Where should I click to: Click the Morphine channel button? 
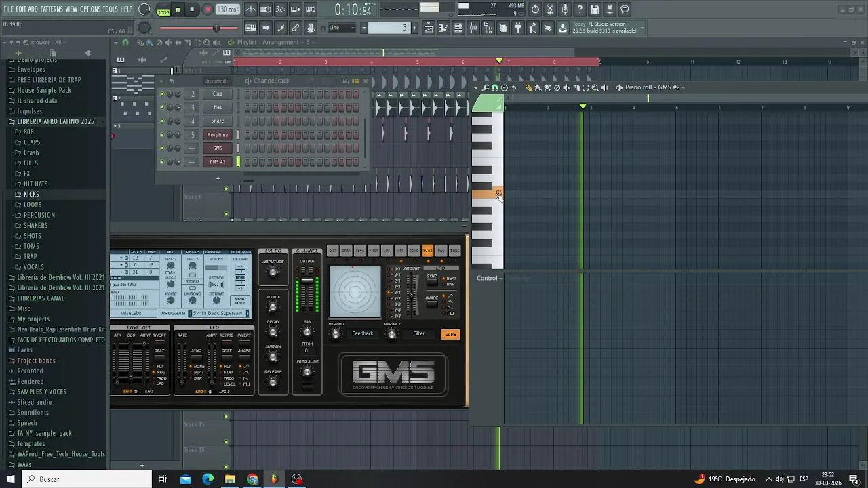(218, 134)
